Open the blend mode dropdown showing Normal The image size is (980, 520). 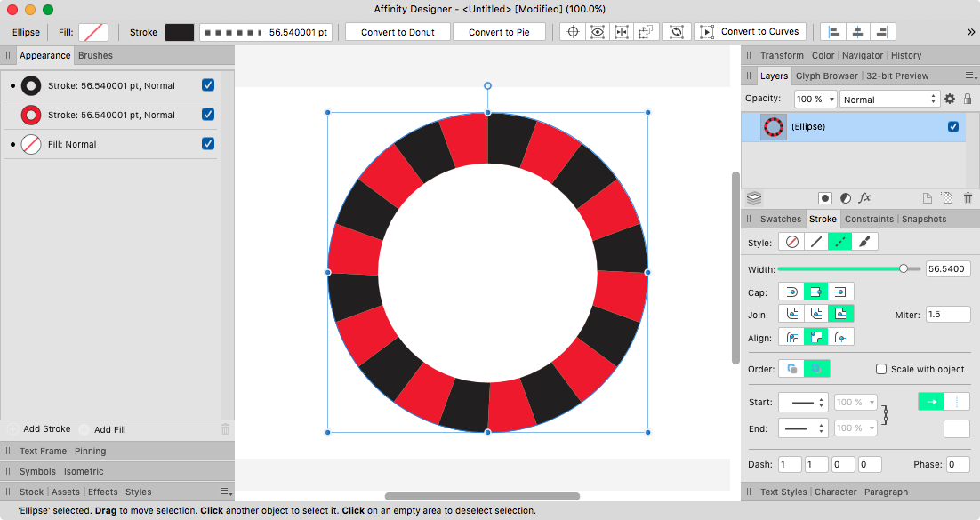click(x=888, y=99)
